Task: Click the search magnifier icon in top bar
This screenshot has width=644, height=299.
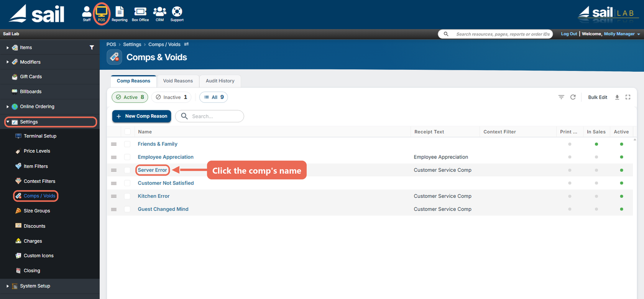Action: pyautogui.click(x=446, y=34)
